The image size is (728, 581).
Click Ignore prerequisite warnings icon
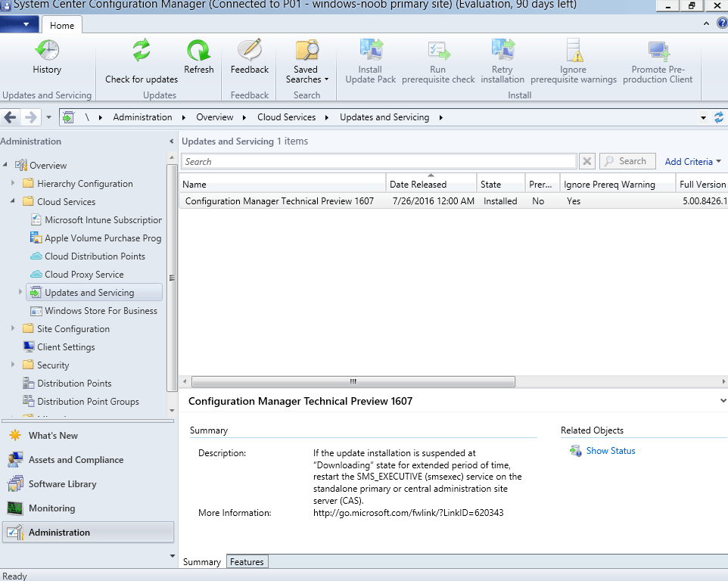(x=574, y=50)
